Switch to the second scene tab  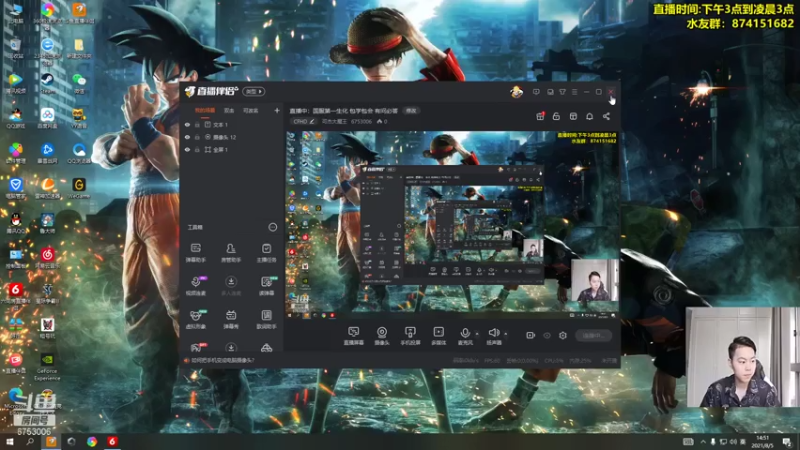pos(229,110)
